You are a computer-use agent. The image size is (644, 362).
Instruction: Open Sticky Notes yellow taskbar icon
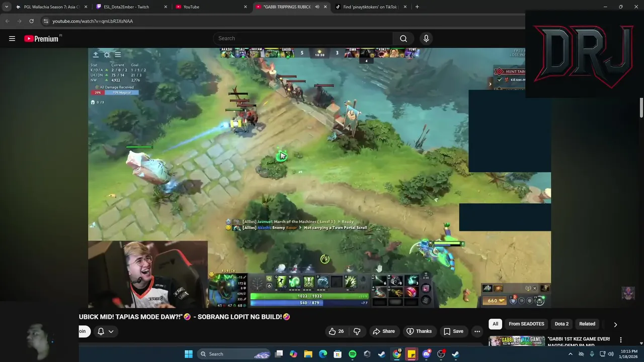click(x=412, y=354)
